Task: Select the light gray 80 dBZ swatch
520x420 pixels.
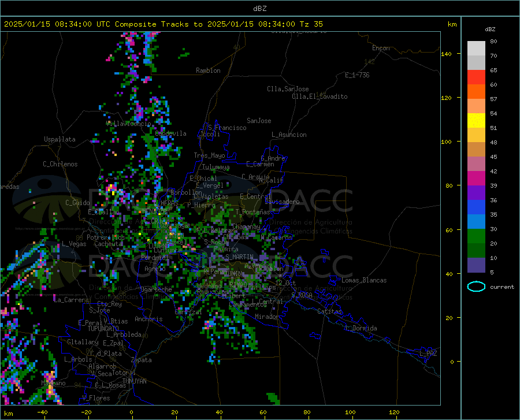Action: 476,49
